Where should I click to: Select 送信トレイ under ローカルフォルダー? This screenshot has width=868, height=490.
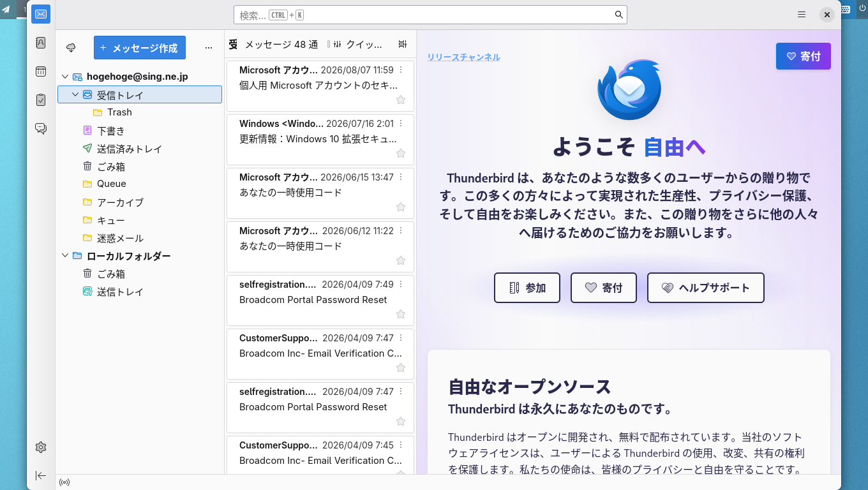(140, 292)
